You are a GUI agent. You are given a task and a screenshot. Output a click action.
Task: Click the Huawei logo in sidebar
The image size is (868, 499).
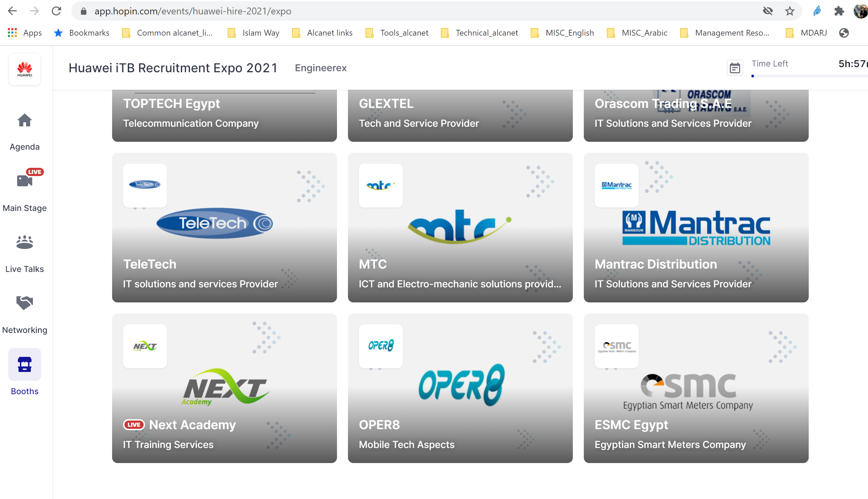(24, 69)
